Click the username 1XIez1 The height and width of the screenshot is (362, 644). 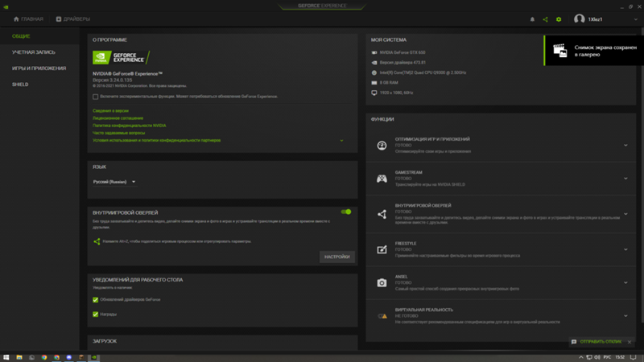click(595, 19)
